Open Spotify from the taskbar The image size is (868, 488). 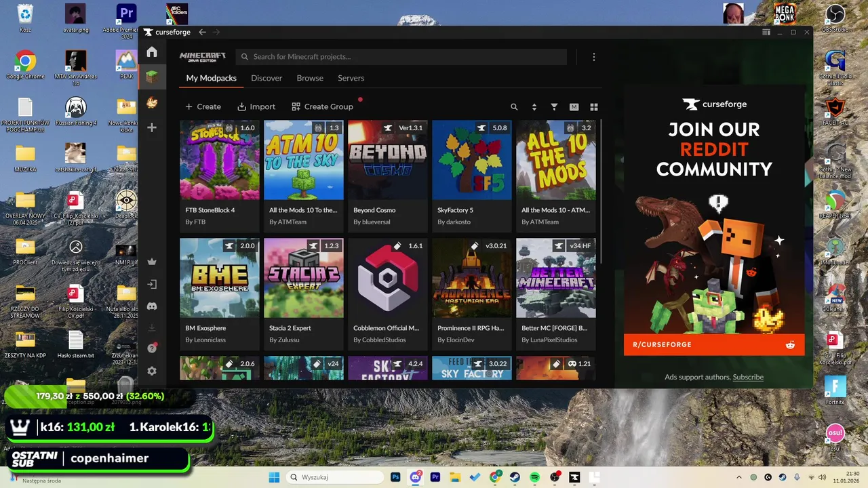(x=534, y=477)
